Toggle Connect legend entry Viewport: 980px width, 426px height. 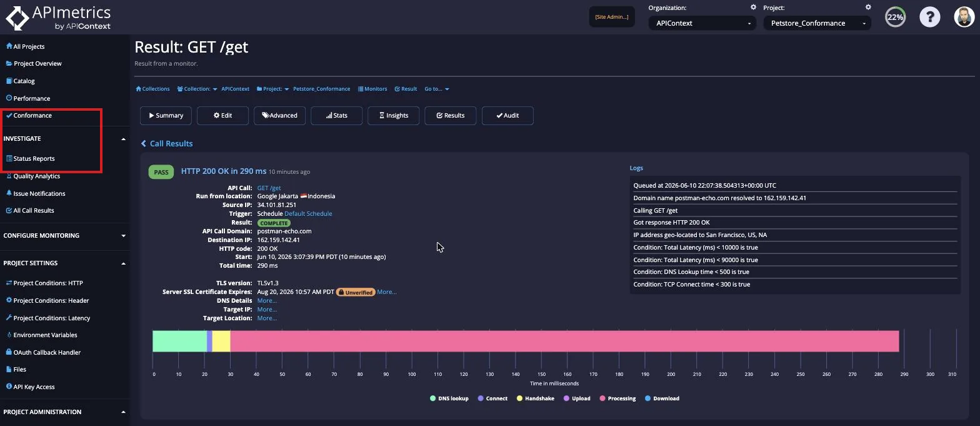492,398
